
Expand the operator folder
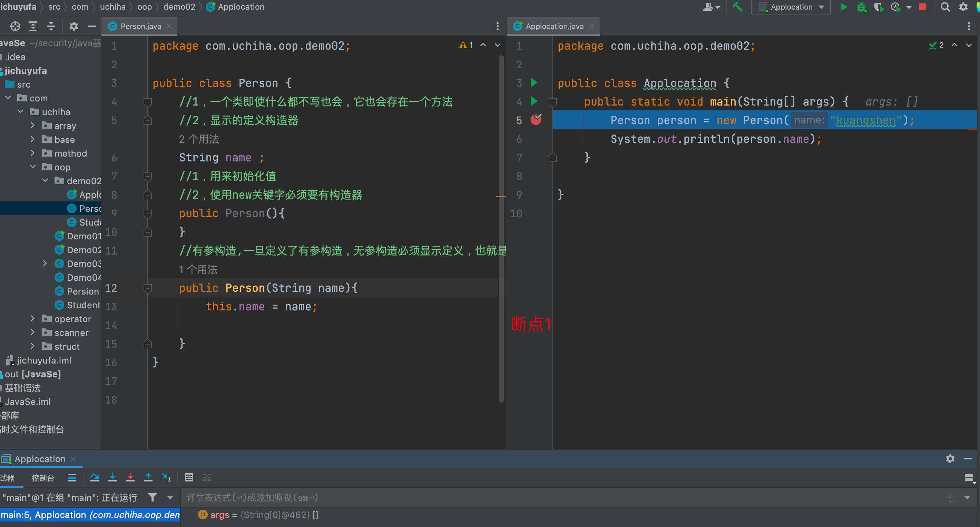(33, 319)
